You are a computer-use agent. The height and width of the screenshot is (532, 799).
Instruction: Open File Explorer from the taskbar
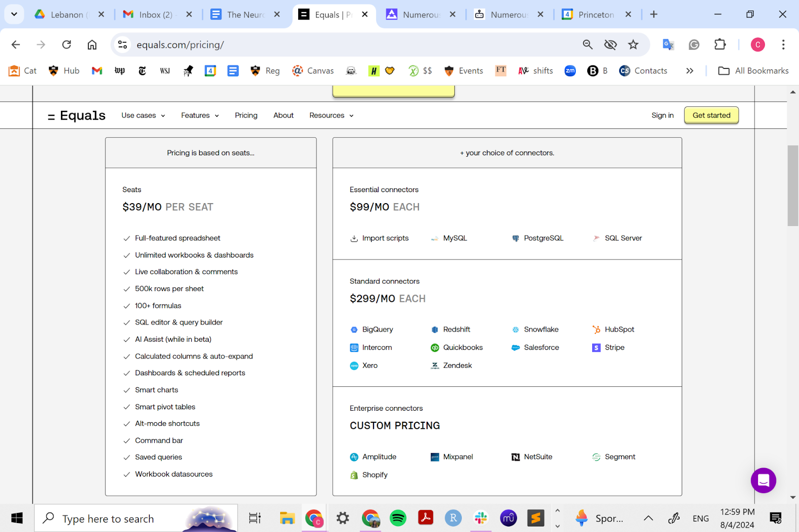[x=287, y=518]
